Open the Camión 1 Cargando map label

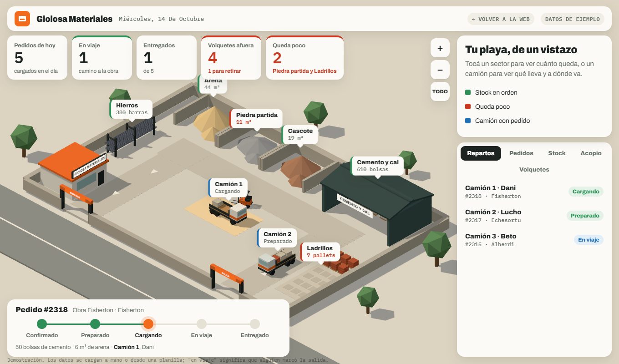click(228, 187)
